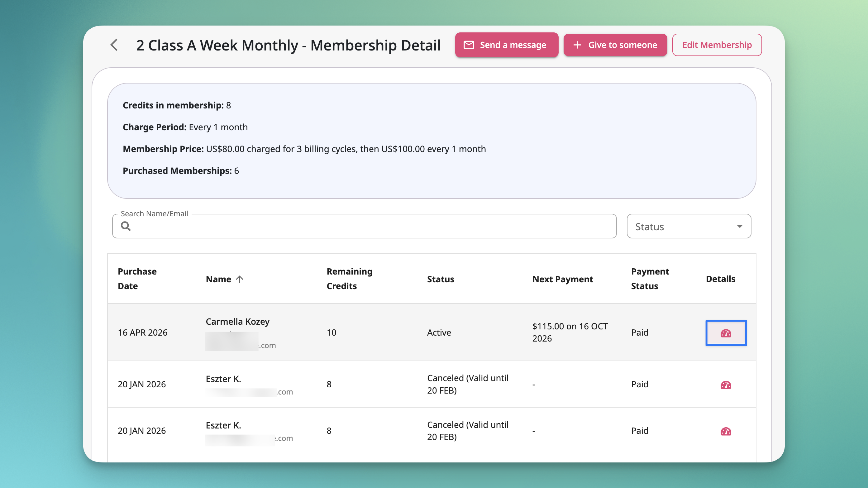Viewport: 868px width, 488px height.
Task: Go back using the left chevron arrow
Action: (114, 45)
